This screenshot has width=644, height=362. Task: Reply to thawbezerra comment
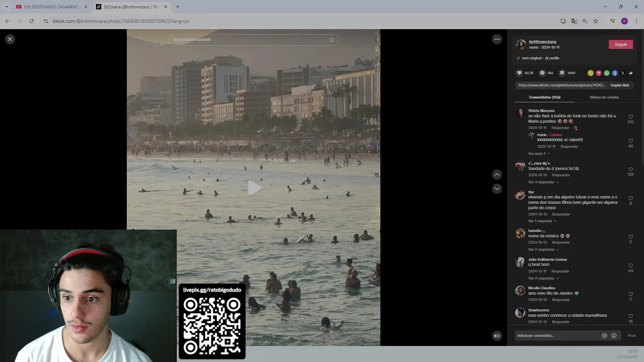[x=560, y=322]
